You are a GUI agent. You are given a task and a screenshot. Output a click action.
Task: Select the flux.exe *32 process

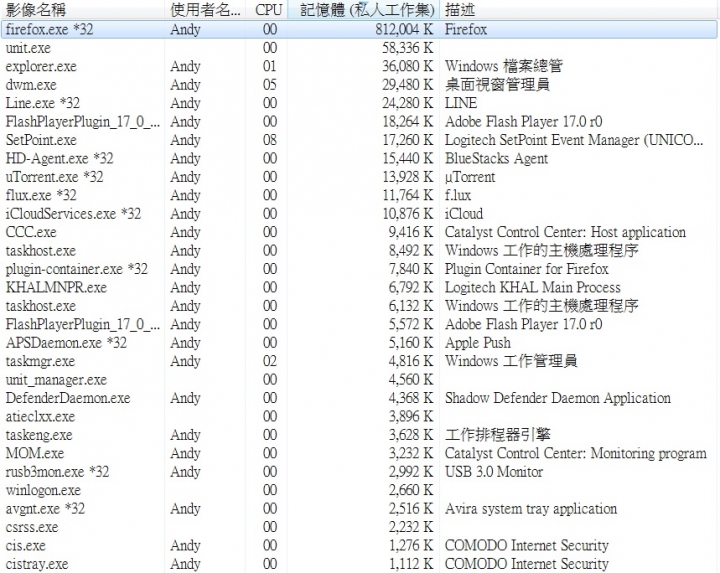359,195
